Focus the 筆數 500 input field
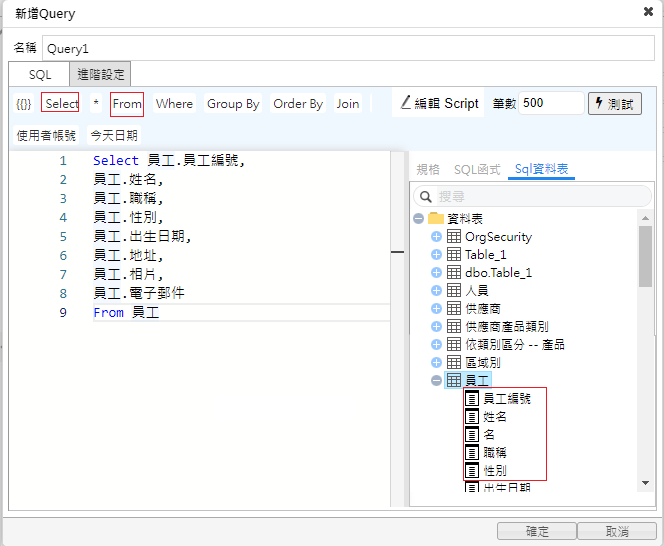 coord(551,103)
